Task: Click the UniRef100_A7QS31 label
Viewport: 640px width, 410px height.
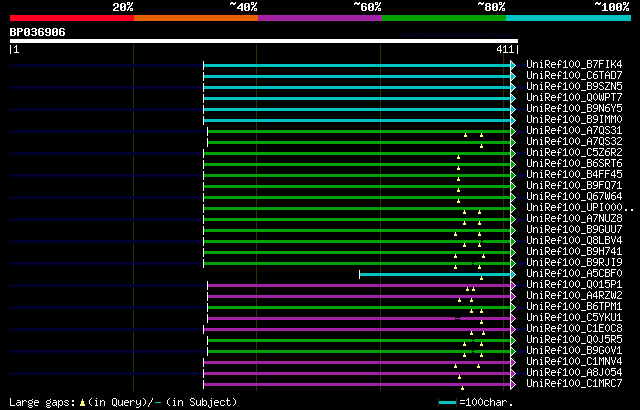Action: (x=574, y=131)
